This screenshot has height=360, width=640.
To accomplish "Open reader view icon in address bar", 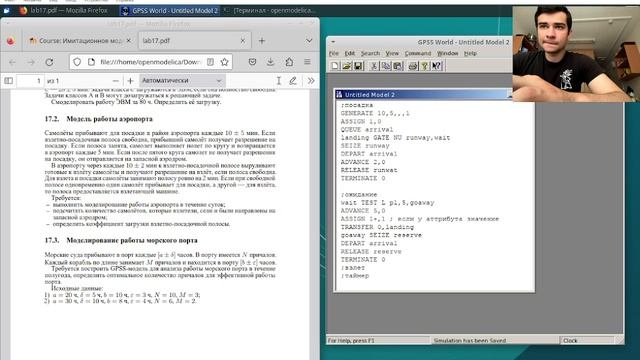I will [210, 62].
